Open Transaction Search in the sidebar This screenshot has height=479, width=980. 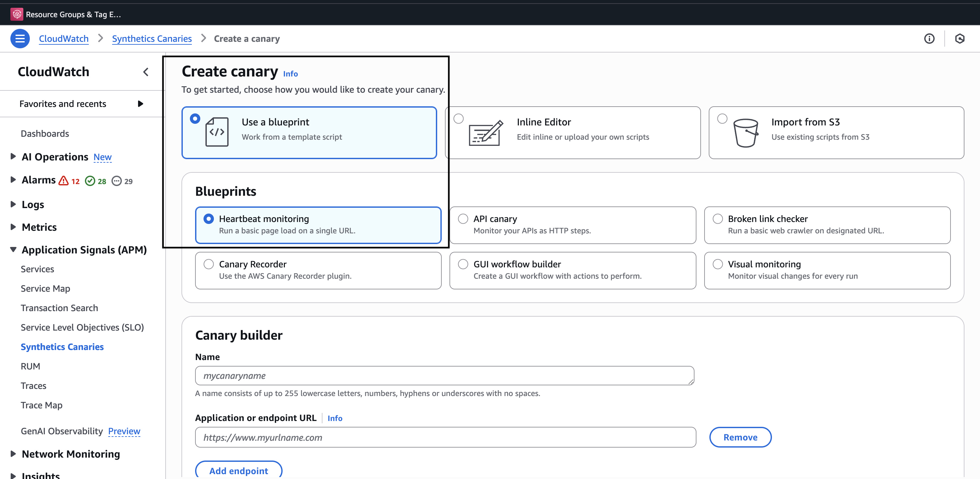[59, 308]
